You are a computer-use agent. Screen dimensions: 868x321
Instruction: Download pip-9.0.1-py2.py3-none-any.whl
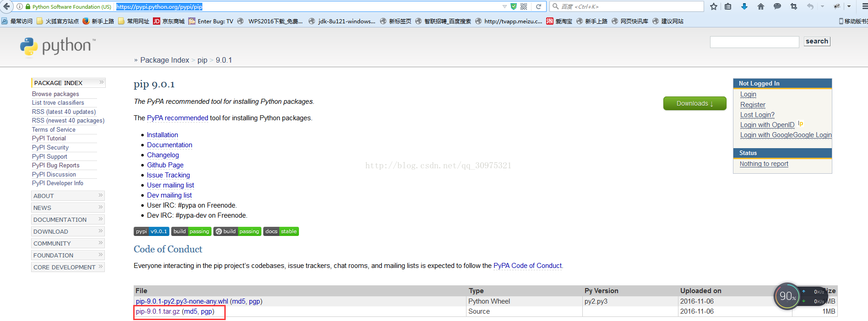click(x=182, y=301)
